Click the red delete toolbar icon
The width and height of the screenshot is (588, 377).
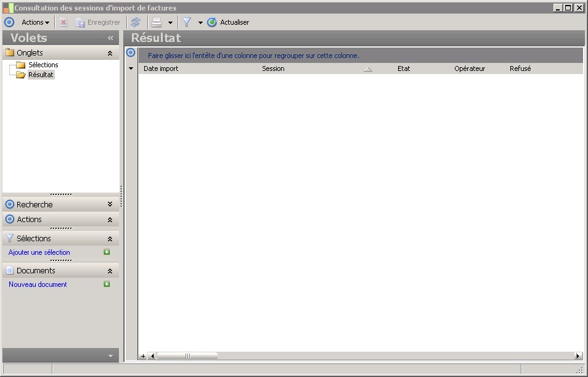click(x=63, y=23)
